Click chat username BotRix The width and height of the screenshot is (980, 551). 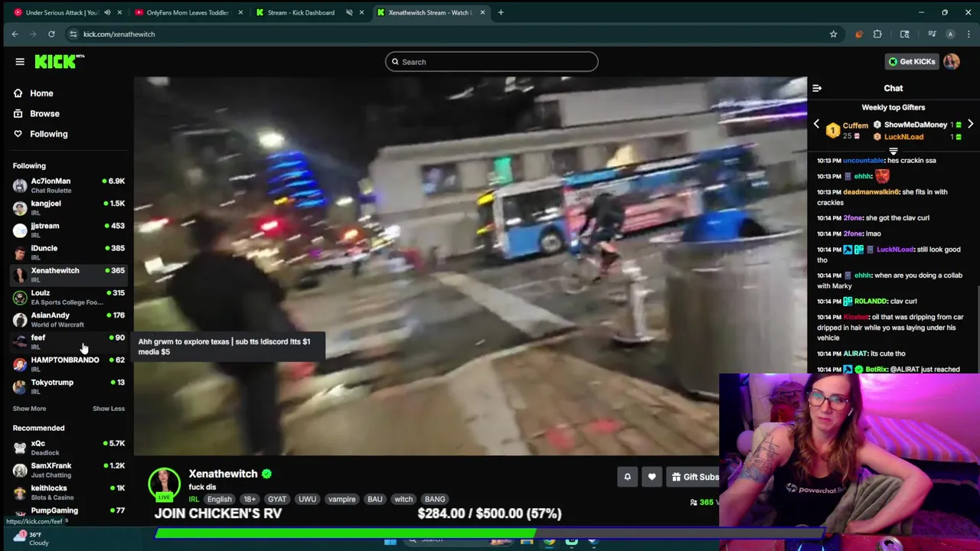pyautogui.click(x=876, y=370)
